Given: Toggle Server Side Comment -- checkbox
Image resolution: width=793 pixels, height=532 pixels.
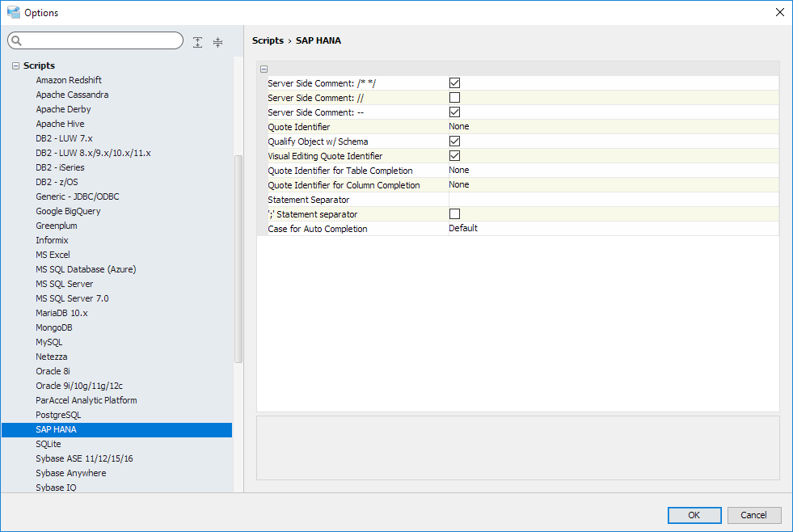Looking at the screenshot, I should (454, 112).
